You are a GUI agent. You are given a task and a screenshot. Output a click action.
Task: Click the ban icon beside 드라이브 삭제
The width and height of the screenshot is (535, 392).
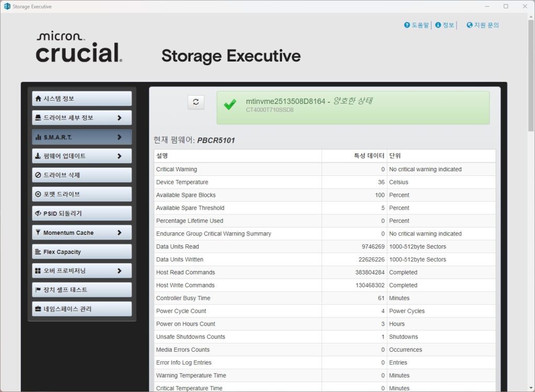38,175
